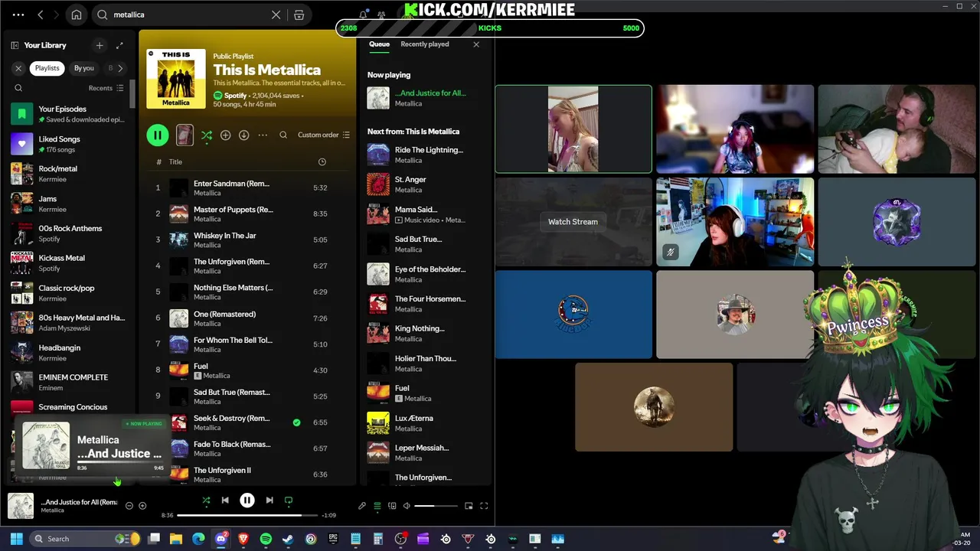The height and width of the screenshot is (551, 980).
Task: Open the Browse icon in search bar
Action: pyautogui.click(x=299, y=15)
